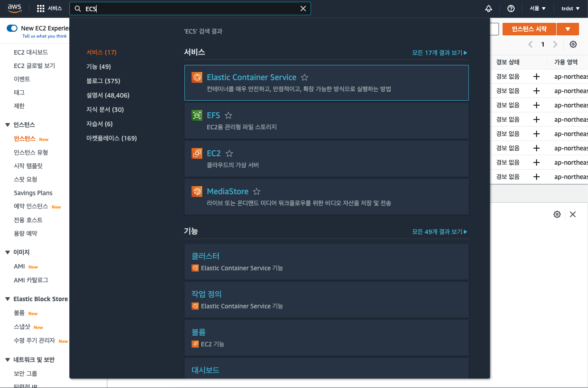
Task: Star the EC2 service
Action: click(x=229, y=153)
